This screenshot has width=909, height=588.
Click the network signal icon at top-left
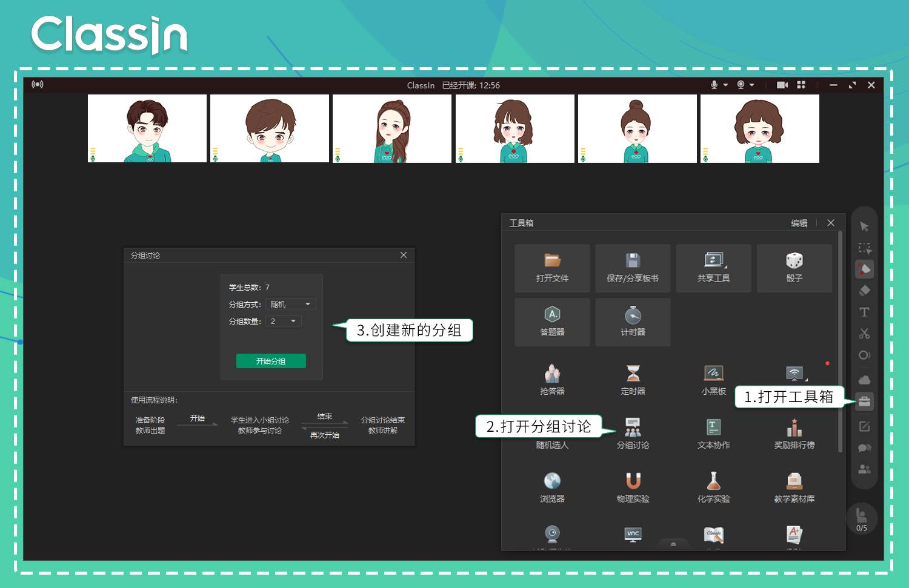(x=38, y=84)
